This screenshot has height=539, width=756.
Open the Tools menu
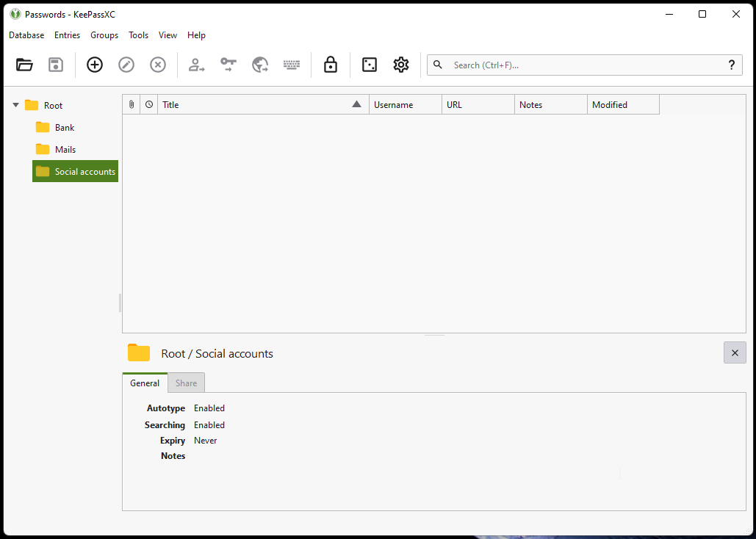pyautogui.click(x=138, y=35)
